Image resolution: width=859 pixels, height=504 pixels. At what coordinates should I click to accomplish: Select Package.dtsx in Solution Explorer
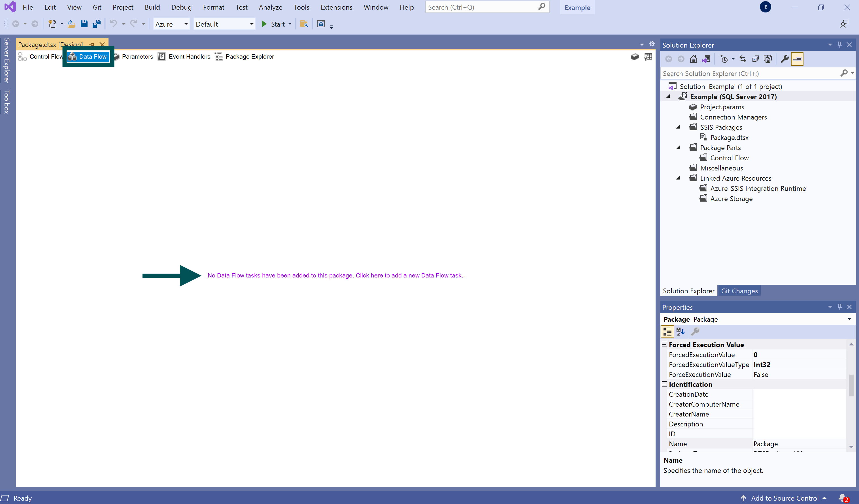pos(729,137)
